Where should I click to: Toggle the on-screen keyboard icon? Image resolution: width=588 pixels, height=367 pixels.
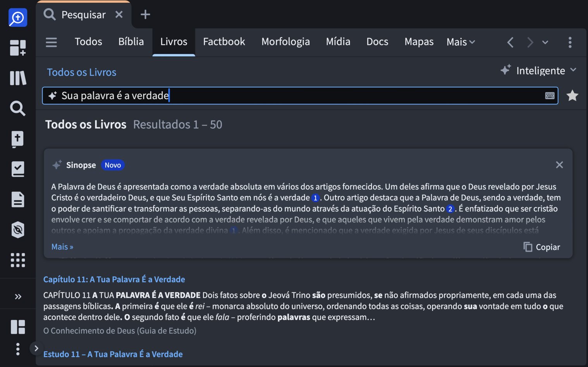(550, 96)
